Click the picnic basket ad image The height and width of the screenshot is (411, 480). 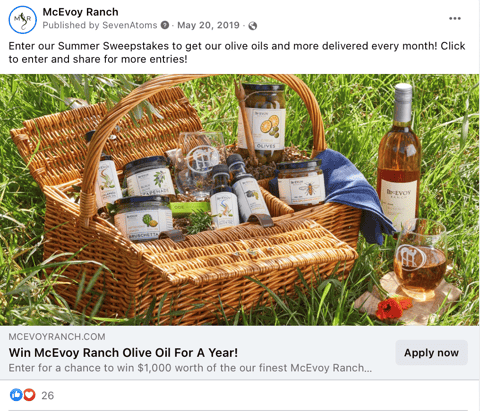(240, 200)
